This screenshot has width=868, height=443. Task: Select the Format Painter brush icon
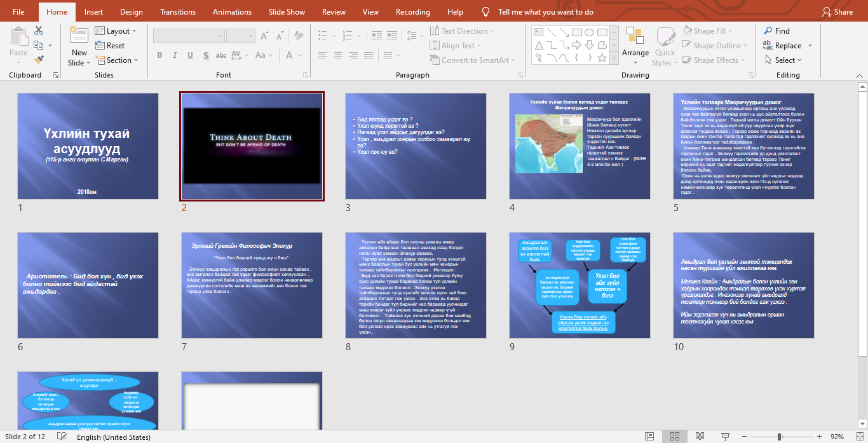[x=39, y=60]
